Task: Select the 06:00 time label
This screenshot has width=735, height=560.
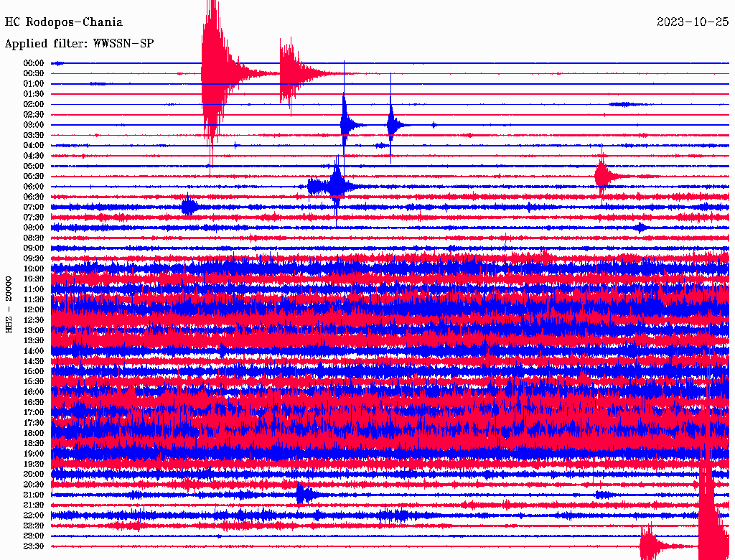Action: point(34,187)
